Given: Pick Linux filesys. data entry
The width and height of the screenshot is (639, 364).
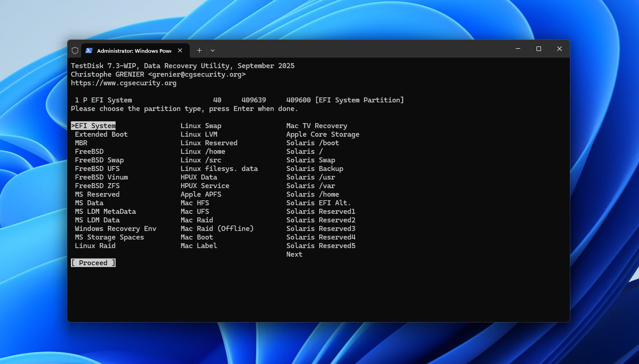Looking at the screenshot, I should [219, 169].
